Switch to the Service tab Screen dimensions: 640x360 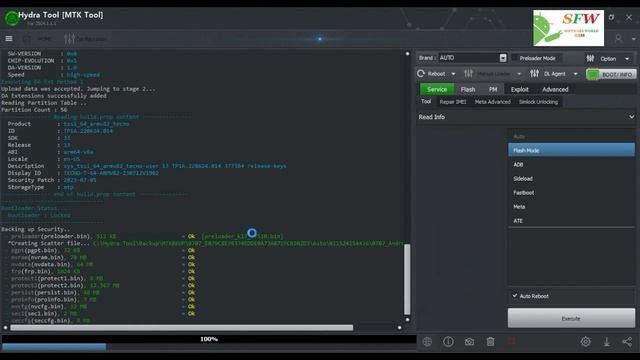tap(437, 89)
